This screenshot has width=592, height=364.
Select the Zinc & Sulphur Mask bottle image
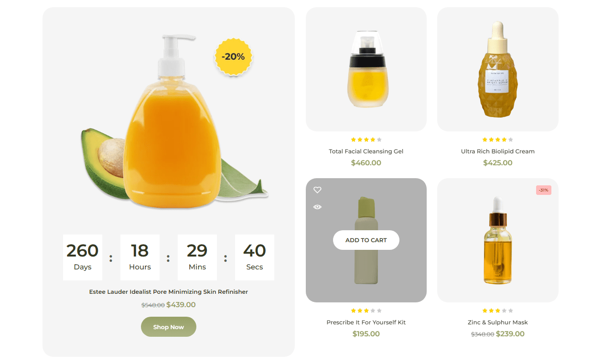coord(498,240)
